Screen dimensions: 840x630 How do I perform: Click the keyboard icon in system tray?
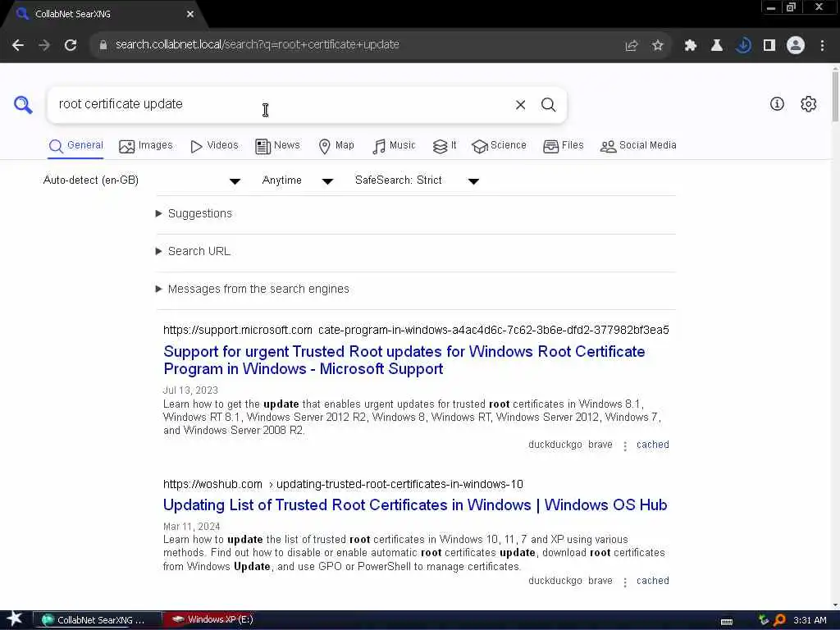(x=727, y=620)
